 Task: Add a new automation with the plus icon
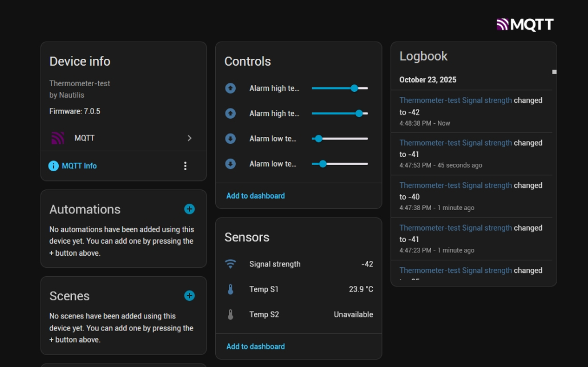click(x=190, y=209)
